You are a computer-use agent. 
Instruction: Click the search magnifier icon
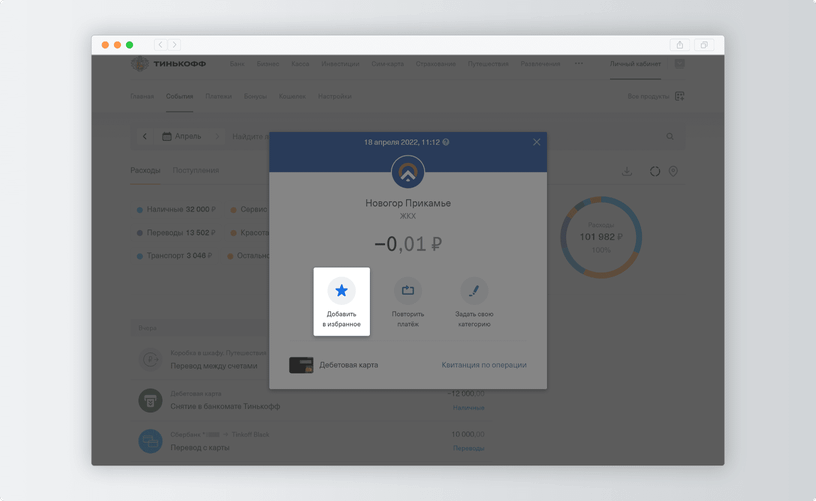[670, 136]
